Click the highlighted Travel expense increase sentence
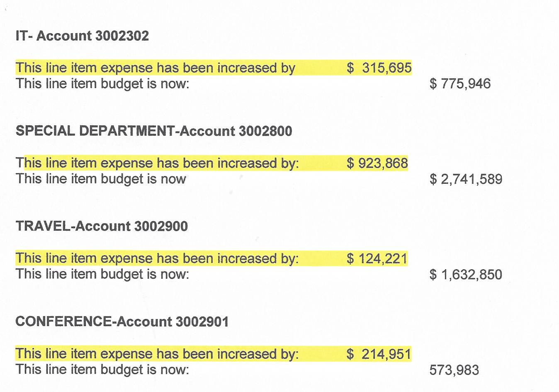The width and height of the screenshot is (559, 392). coord(157,258)
